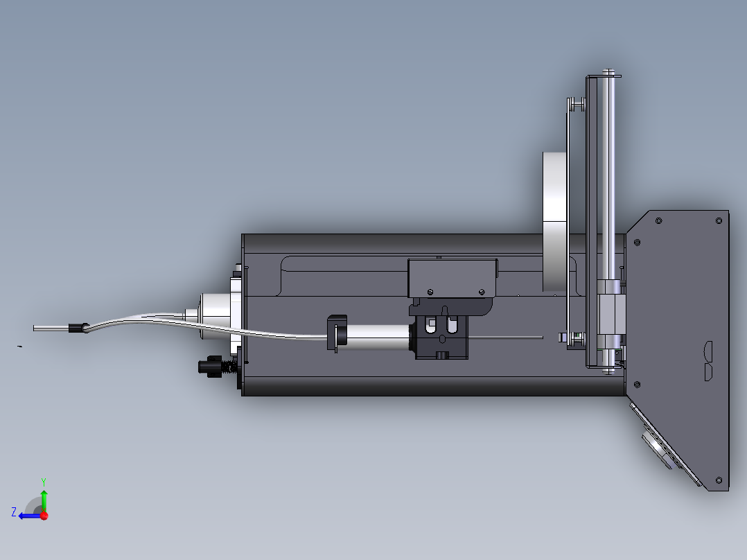Select the tall vertical chrome rod
This screenshot has height=560, width=747.
[x=608, y=176]
